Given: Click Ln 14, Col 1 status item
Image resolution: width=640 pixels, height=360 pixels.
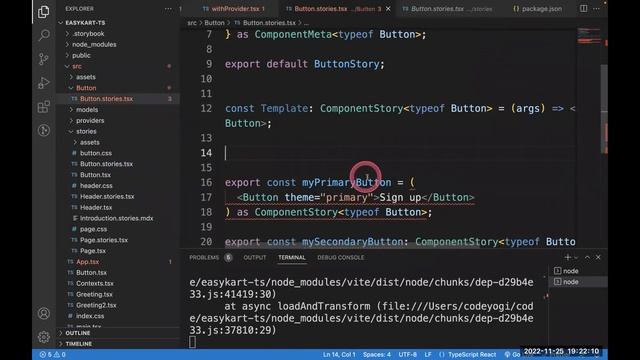Looking at the screenshot, I should (339, 354).
